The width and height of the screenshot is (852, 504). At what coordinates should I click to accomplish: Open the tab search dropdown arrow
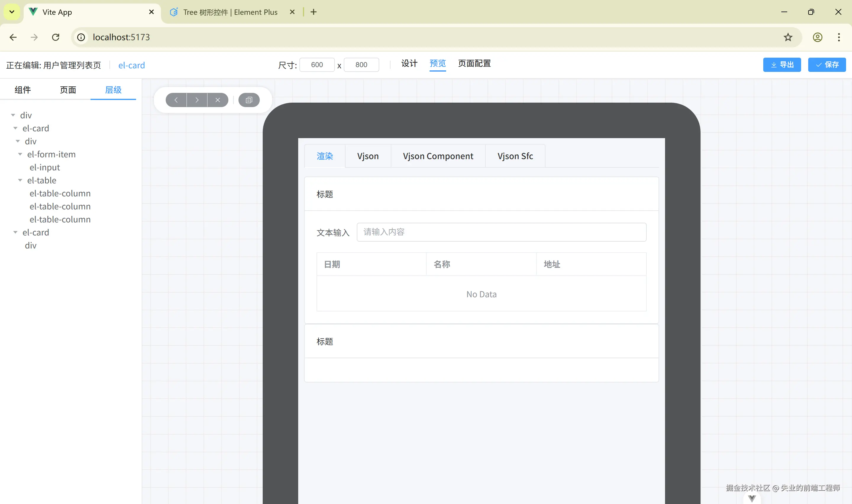pyautogui.click(x=12, y=12)
